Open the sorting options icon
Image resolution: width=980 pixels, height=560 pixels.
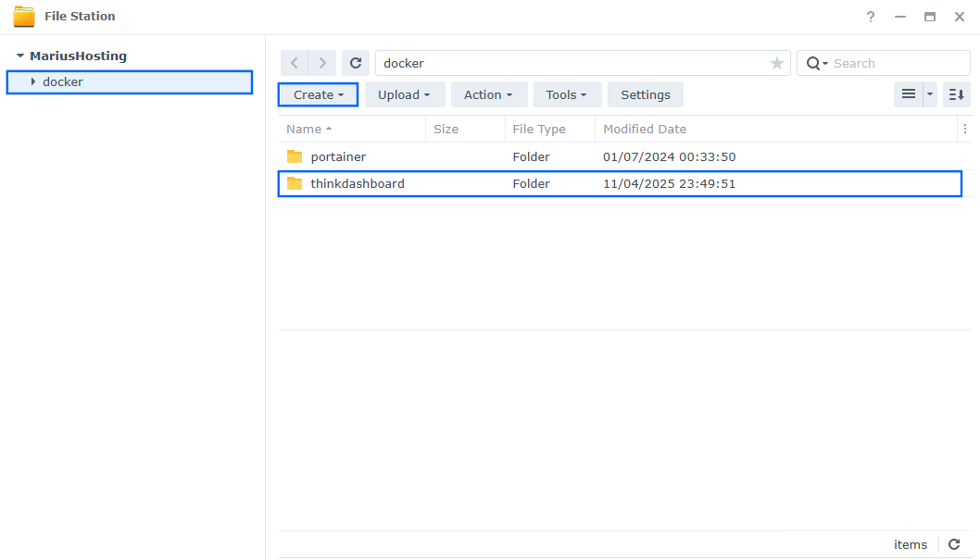(x=956, y=93)
